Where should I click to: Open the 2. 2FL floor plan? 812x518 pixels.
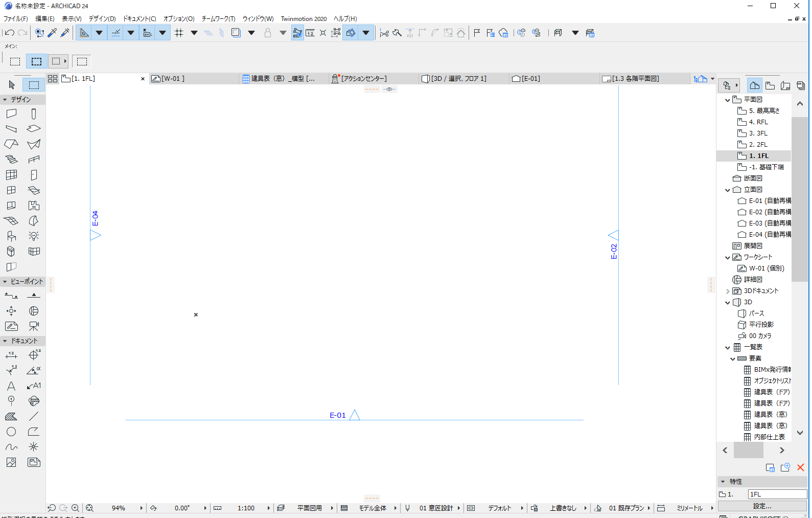coord(758,145)
